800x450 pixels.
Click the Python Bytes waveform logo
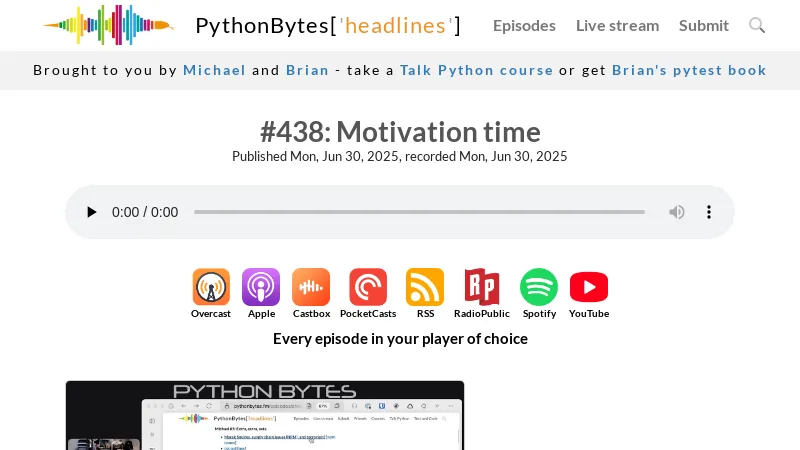tap(108, 25)
